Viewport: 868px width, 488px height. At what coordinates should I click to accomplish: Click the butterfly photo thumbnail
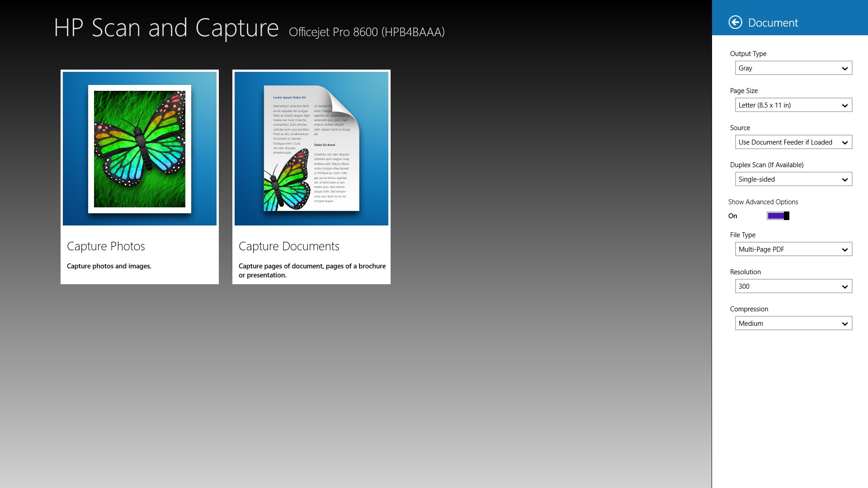[x=139, y=149]
